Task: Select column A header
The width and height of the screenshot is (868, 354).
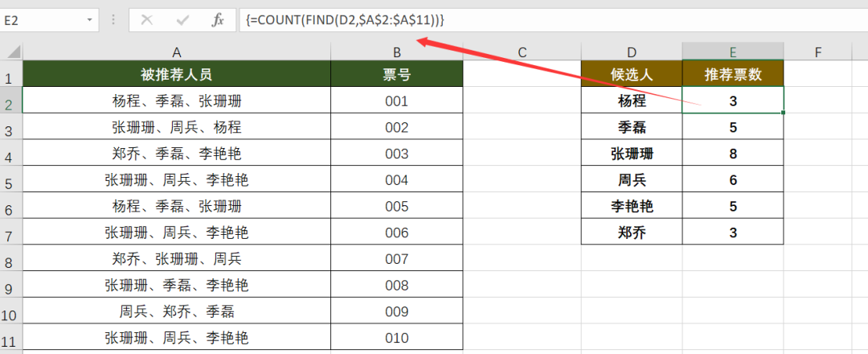Action: [x=177, y=52]
